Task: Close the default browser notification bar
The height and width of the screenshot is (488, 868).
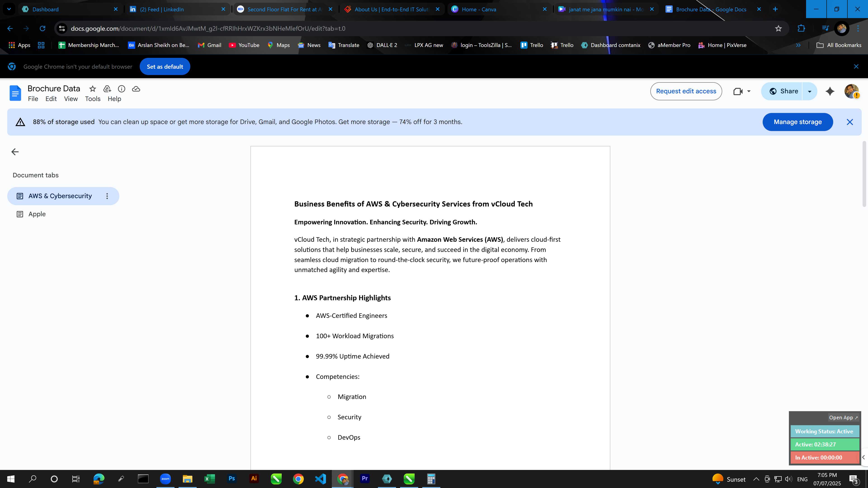Action: (x=856, y=67)
